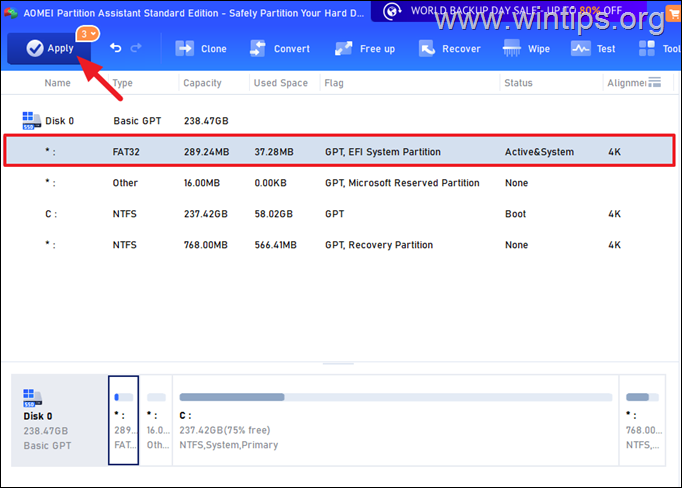682x488 pixels.
Task: Expand the pending operations count badge
Action: pos(88,34)
